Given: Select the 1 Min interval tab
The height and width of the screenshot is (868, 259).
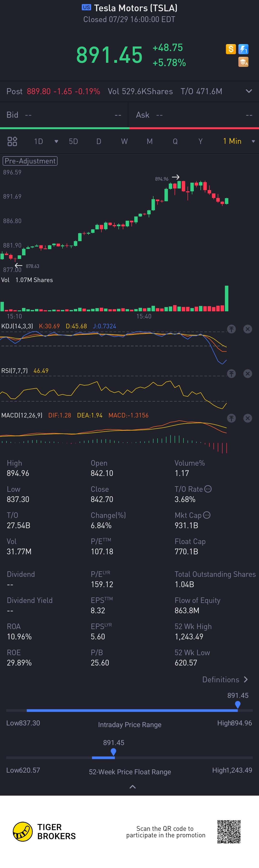Looking at the screenshot, I should pos(232,141).
